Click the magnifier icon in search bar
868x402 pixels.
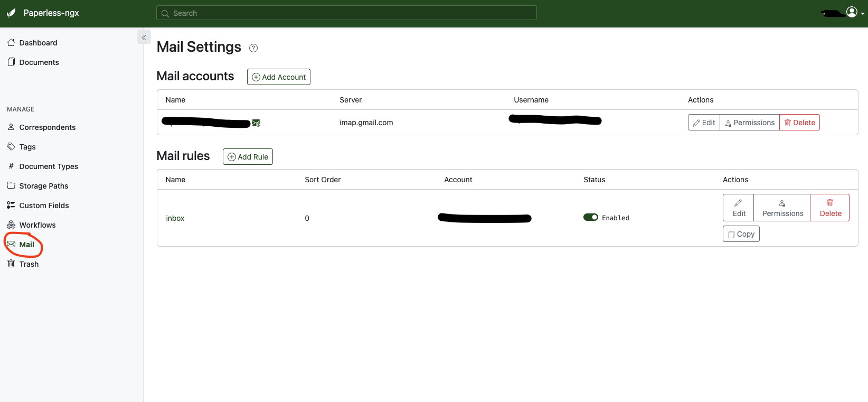(x=165, y=13)
